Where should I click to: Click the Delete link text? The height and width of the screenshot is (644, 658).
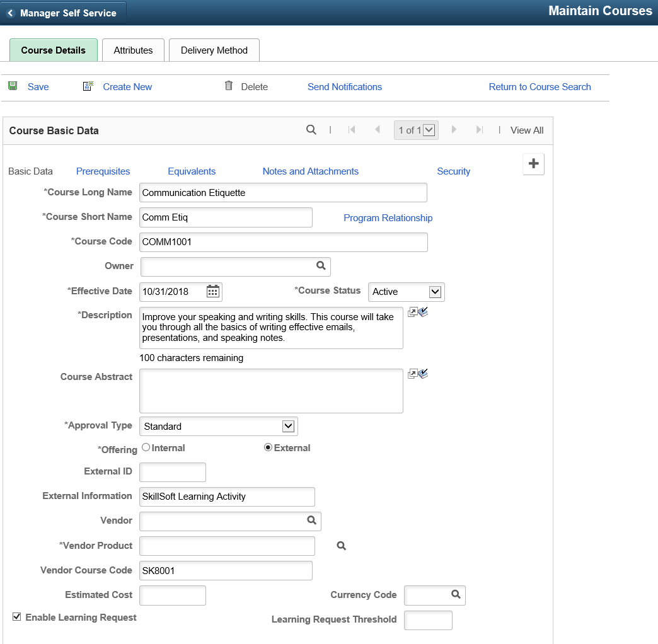254,87
